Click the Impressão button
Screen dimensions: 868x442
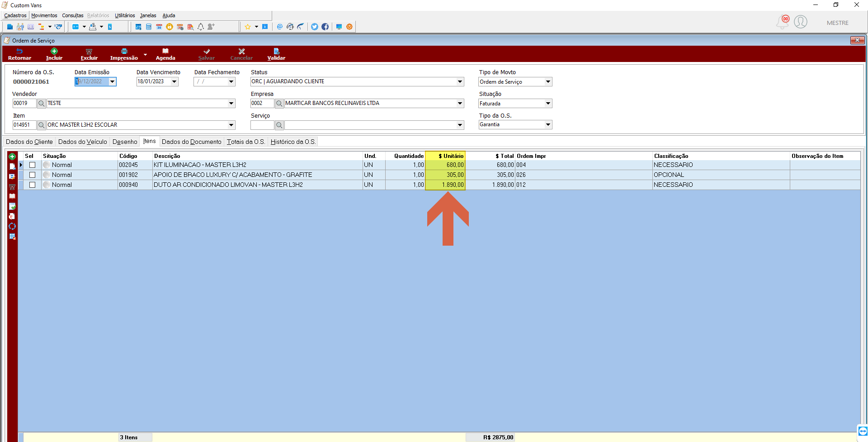tap(124, 54)
